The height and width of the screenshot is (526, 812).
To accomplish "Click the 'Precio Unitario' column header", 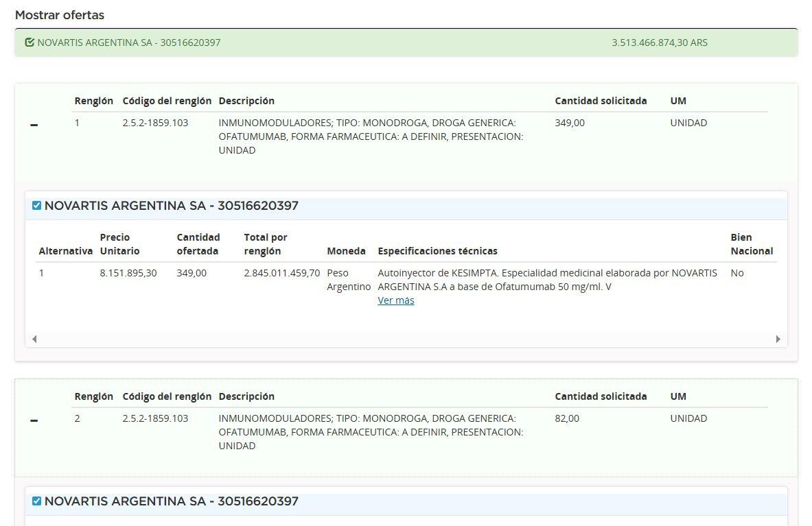I will (119, 244).
